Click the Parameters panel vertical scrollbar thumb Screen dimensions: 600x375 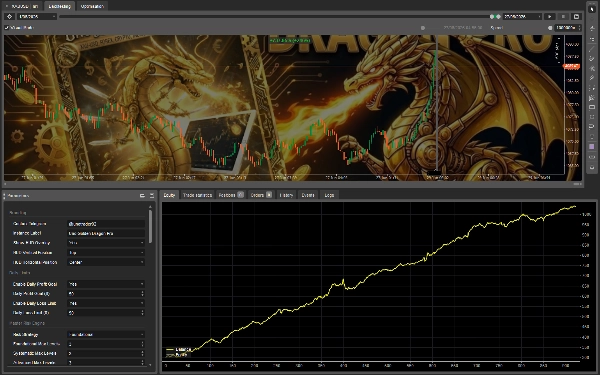click(x=150, y=226)
